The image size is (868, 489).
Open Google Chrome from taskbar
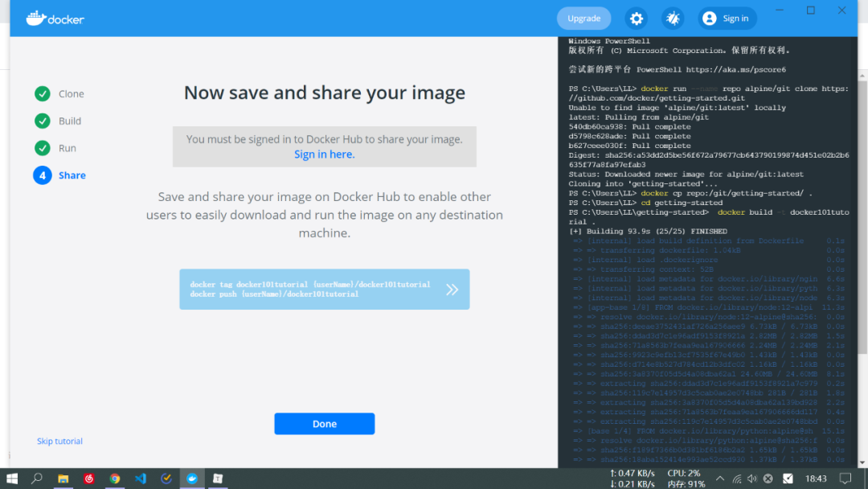click(x=115, y=479)
